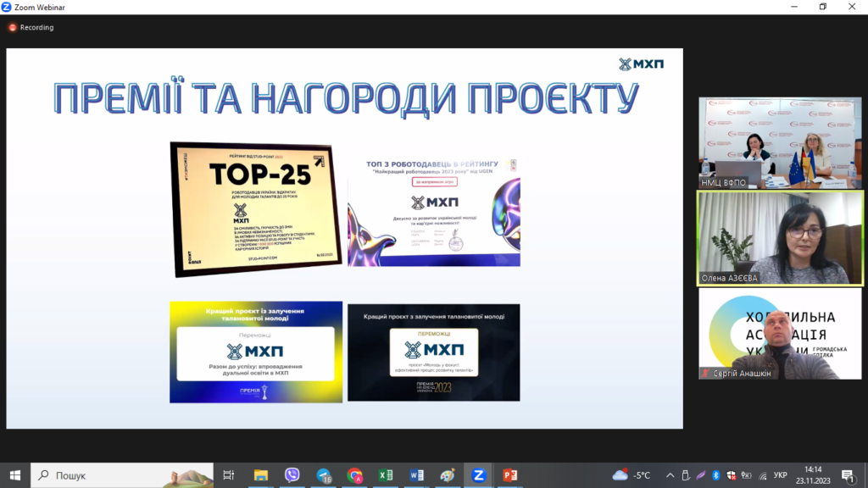Open the УКР input language switcher
Screen dimensions: 868x488
(x=781, y=475)
